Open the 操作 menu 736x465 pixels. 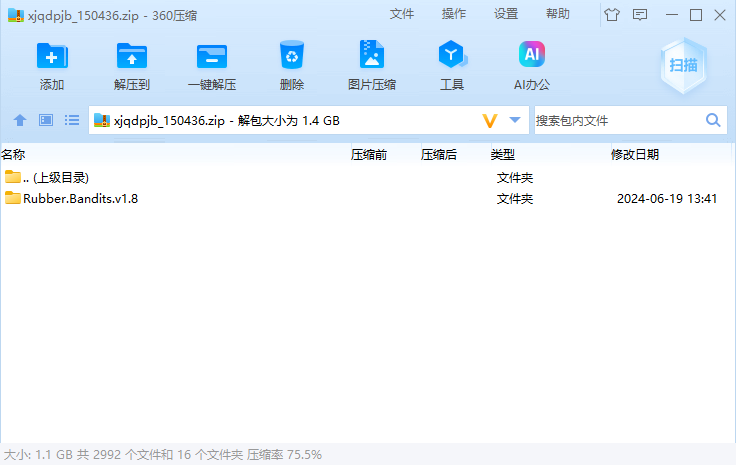(454, 14)
